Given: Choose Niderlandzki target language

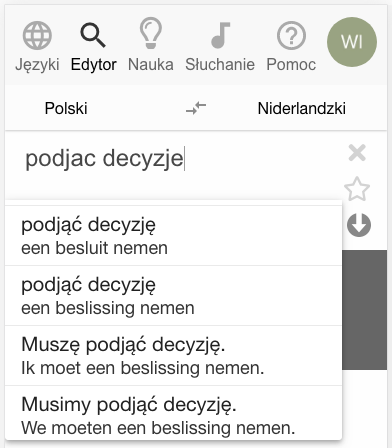Looking at the screenshot, I should point(302,108).
